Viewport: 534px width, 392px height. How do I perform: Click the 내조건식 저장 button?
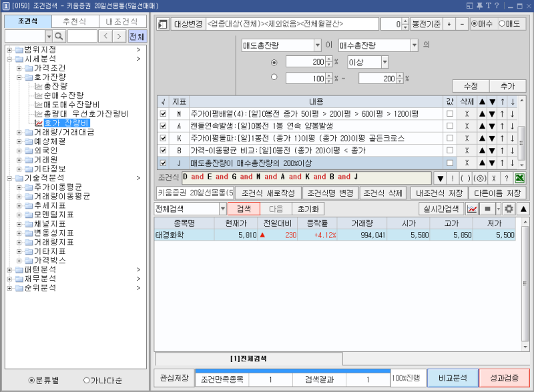coord(439,193)
